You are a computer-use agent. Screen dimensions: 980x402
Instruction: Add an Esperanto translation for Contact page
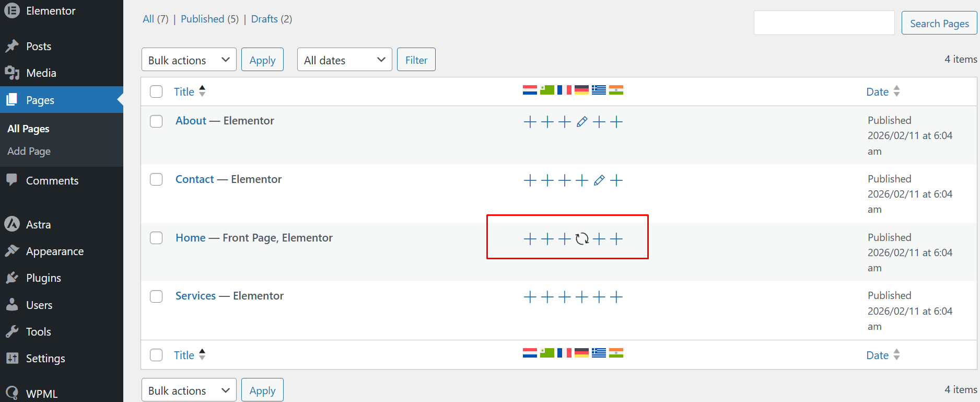[x=547, y=180]
